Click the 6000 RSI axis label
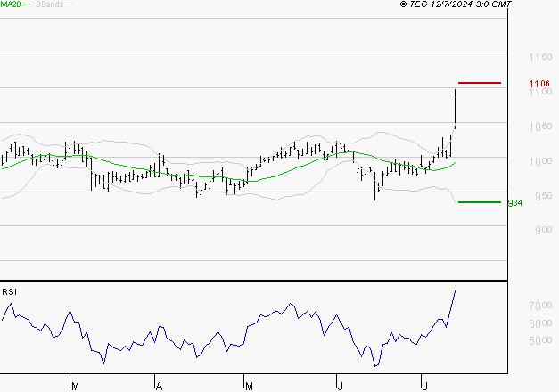Image resolution: width=559 pixels, height=392 pixels. (x=540, y=323)
